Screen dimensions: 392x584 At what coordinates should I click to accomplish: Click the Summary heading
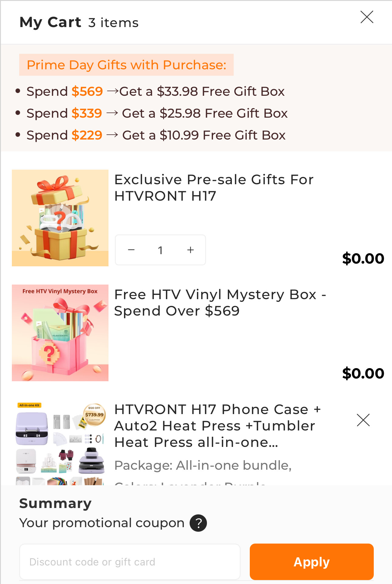[x=55, y=503]
